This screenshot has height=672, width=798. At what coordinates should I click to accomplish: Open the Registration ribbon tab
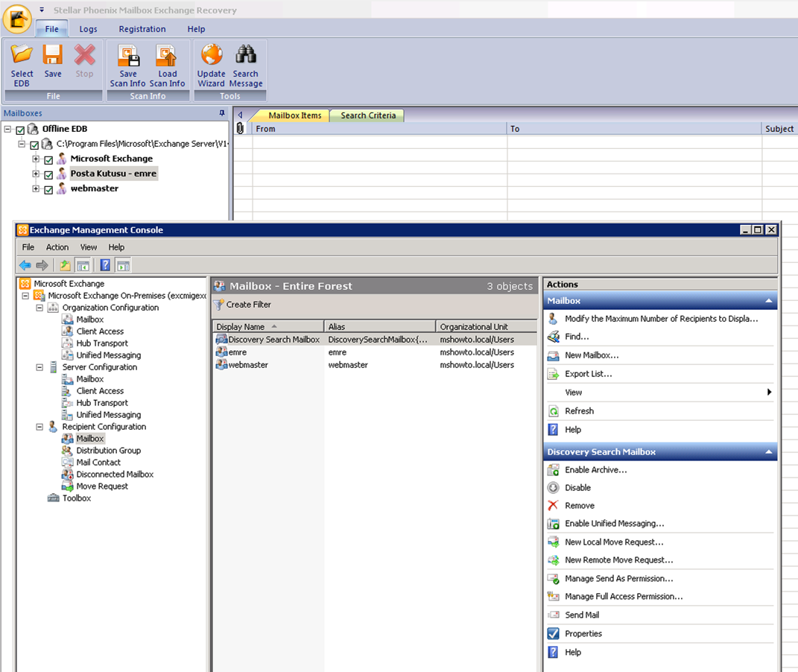coord(142,29)
